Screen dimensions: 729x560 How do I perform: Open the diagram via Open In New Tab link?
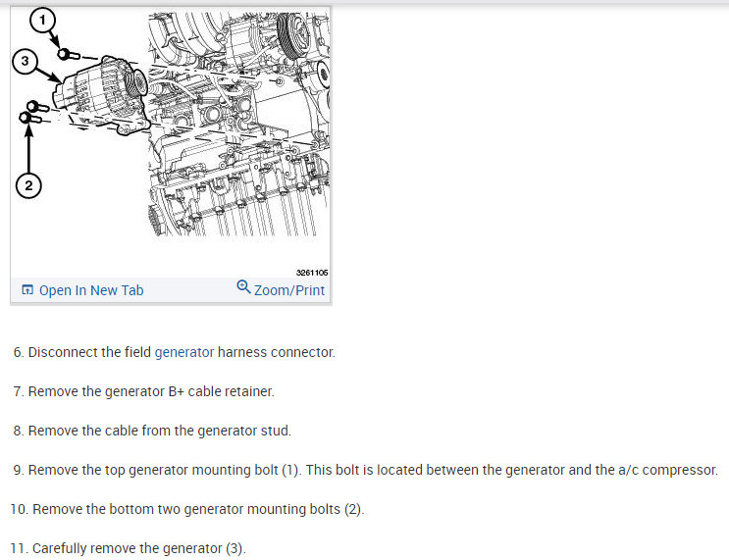[x=91, y=290]
